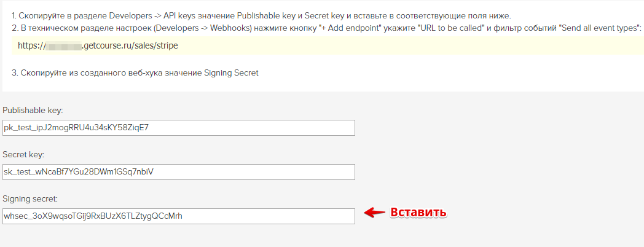Click the getcourse.ru/sales/stripe webhook URL

tap(98, 45)
